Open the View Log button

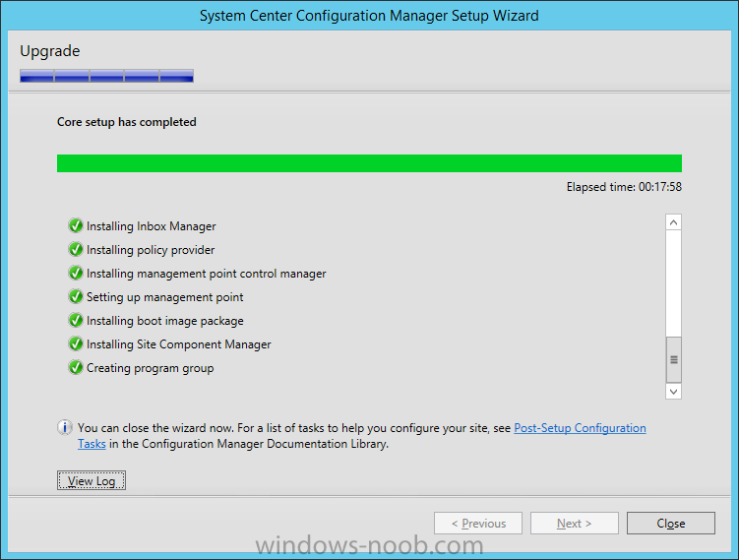[x=92, y=481]
